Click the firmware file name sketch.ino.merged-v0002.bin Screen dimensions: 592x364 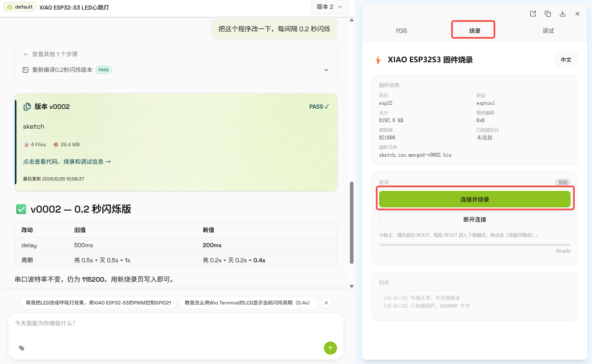click(x=415, y=155)
